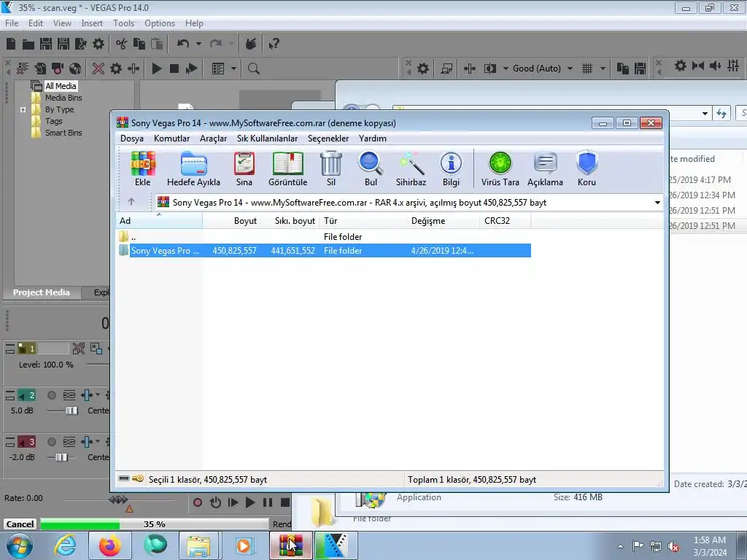Open the VEGAS Tools menu
Screen dimensions: 747x560
pyautogui.click(x=123, y=23)
